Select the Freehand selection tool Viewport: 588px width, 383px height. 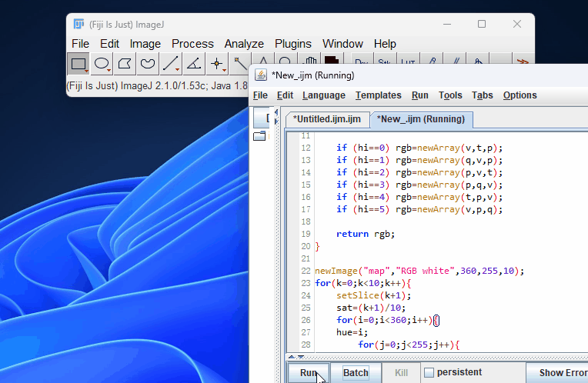pos(147,64)
